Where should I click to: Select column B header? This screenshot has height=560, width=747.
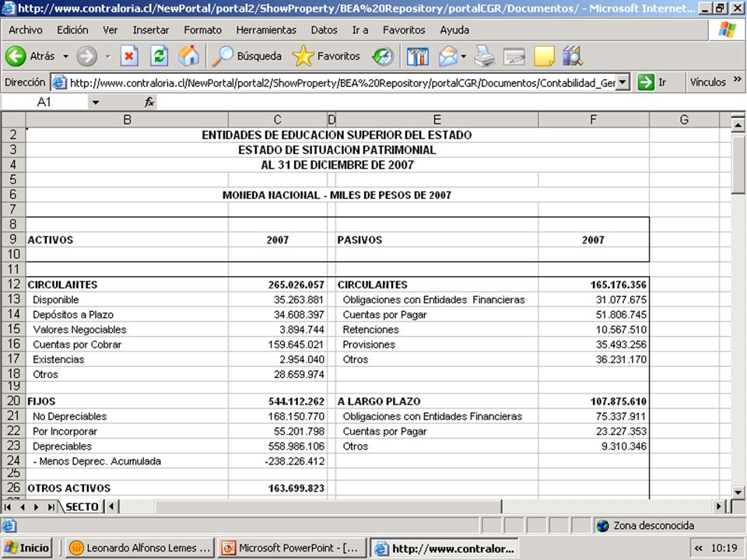point(127,120)
